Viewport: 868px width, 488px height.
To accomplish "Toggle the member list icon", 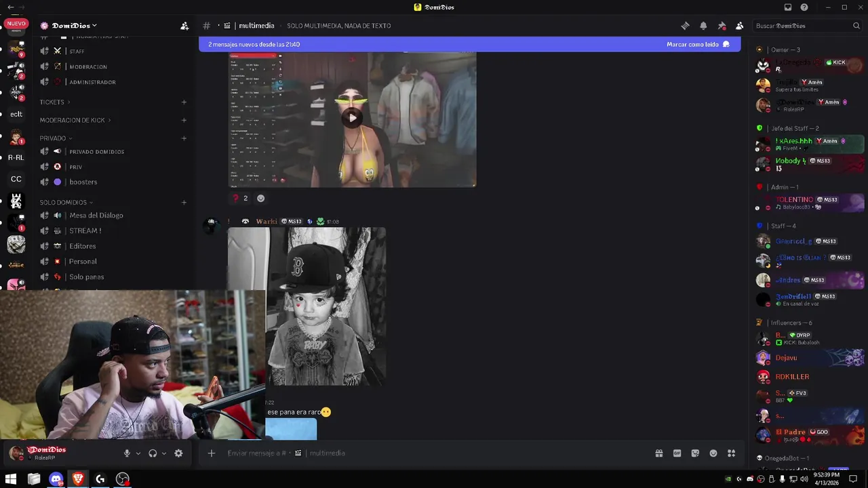I will coord(739,26).
